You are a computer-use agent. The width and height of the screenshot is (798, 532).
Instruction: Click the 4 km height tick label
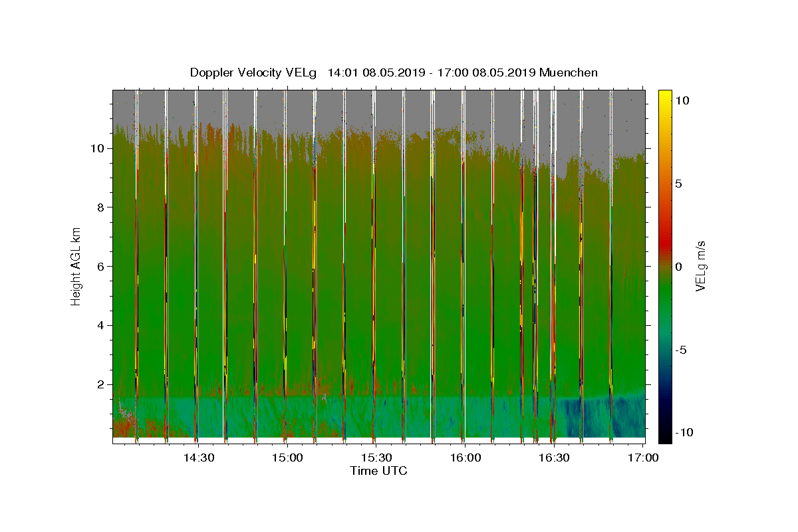(101, 325)
